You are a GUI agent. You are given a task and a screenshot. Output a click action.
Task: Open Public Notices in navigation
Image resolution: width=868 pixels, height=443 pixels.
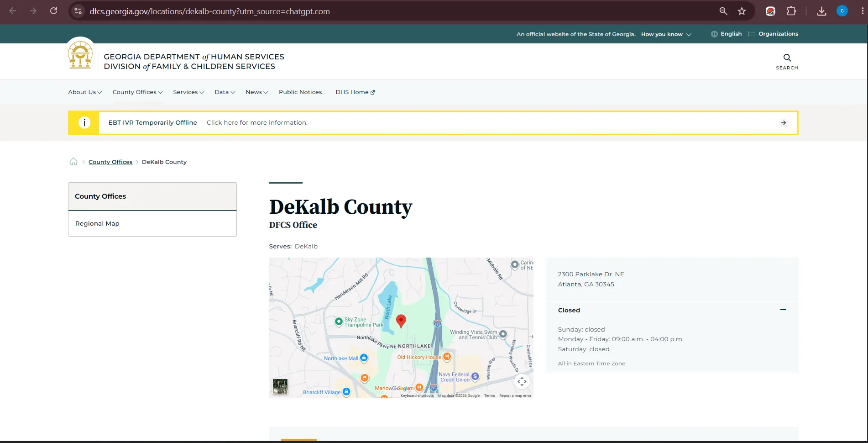300,92
